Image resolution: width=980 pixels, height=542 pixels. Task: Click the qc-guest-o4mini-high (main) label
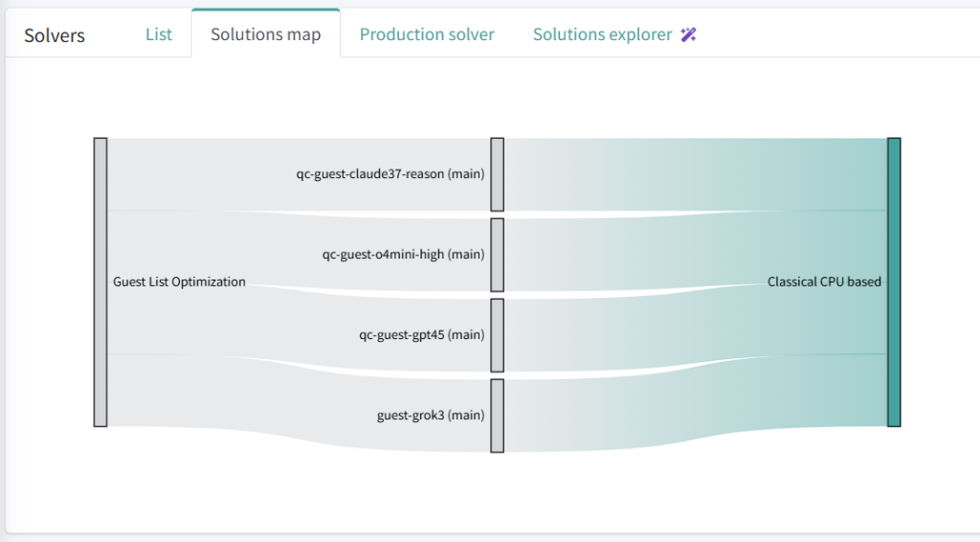point(403,255)
